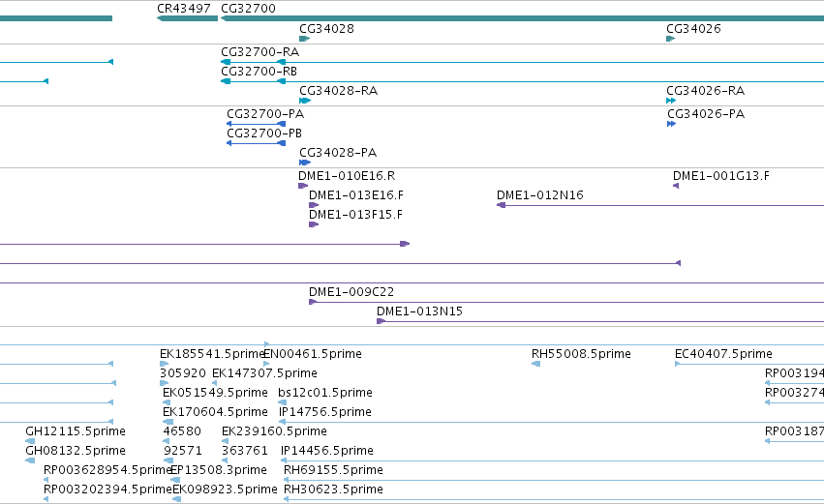Click the EN00461.5prime EST label

(x=313, y=354)
